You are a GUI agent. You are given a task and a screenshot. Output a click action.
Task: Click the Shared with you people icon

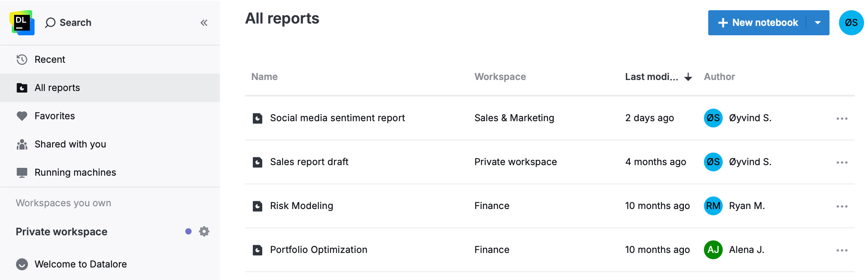22,144
